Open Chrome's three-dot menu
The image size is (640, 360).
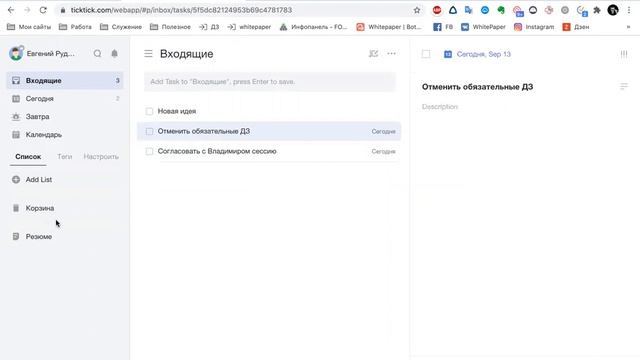point(629,10)
